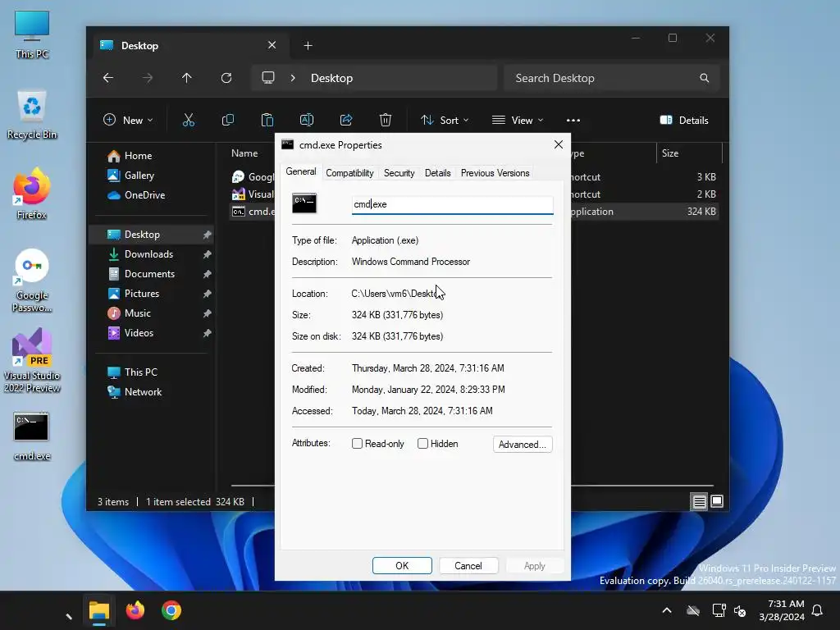
Task: Click the Name column header
Action: click(x=244, y=153)
